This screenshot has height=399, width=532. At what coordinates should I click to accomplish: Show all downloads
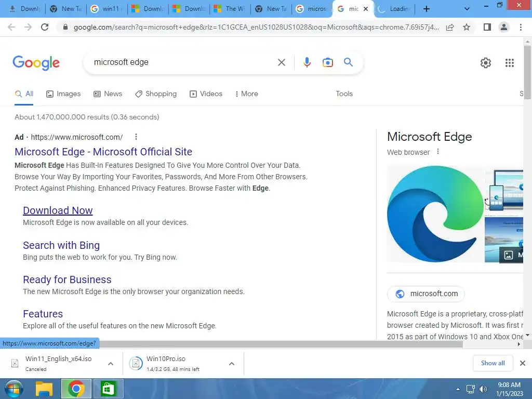click(x=493, y=363)
